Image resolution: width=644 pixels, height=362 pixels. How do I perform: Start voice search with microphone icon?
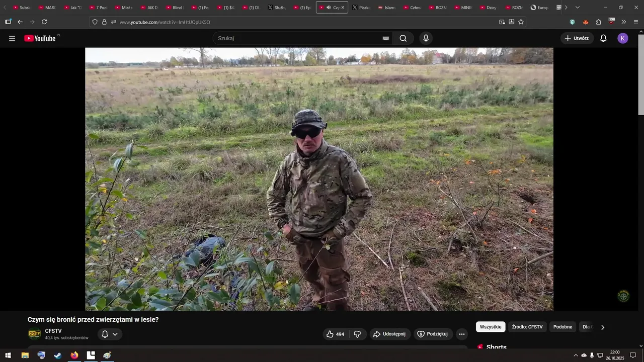click(x=426, y=38)
